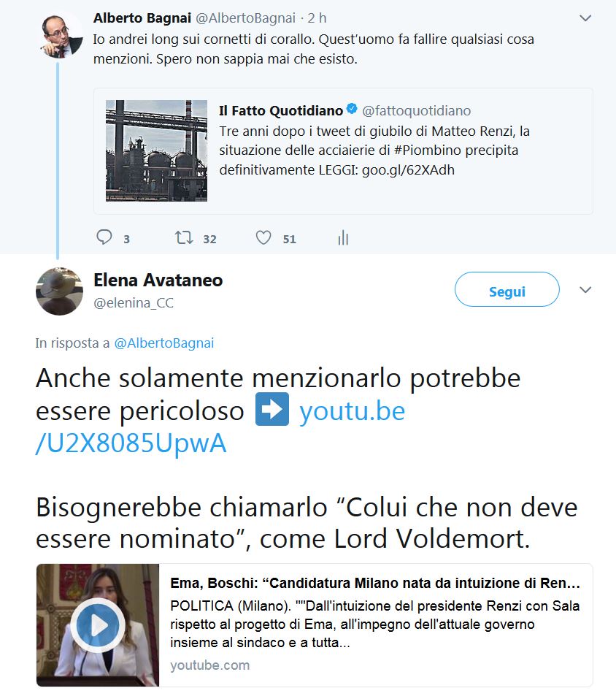Click the reply icon under Bagnai's tweet
Screen dimensions: 616x699
[104, 237]
